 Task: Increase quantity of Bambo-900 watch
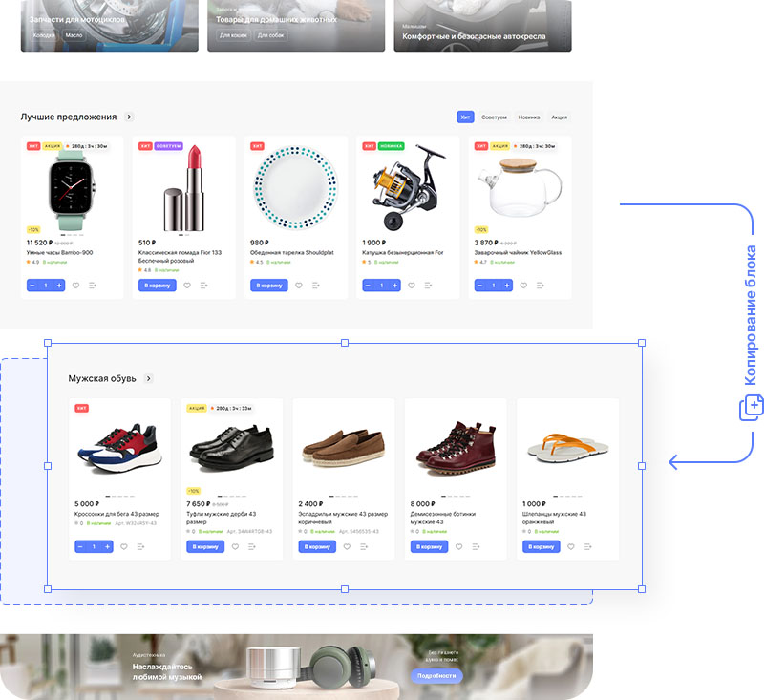coord(59,285)
